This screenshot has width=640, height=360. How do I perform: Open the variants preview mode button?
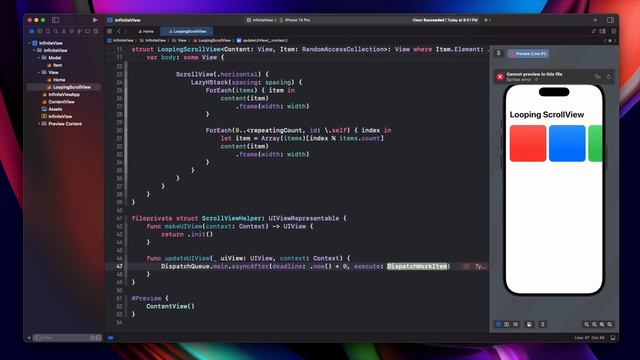(x=516, y=324)
